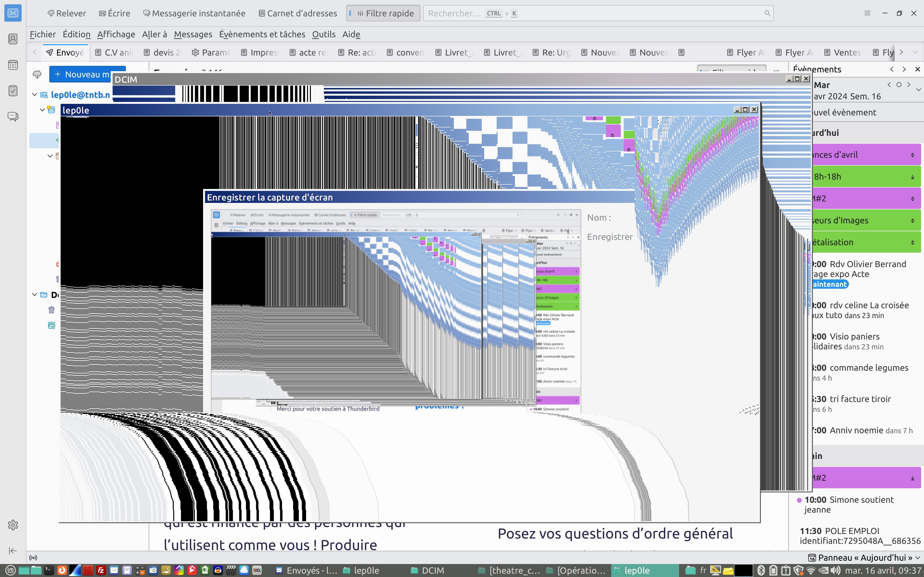This screenshot has width=924, height=577.
Task: Toggle online status icon in status bar
Action: click(x=33, y=558)
